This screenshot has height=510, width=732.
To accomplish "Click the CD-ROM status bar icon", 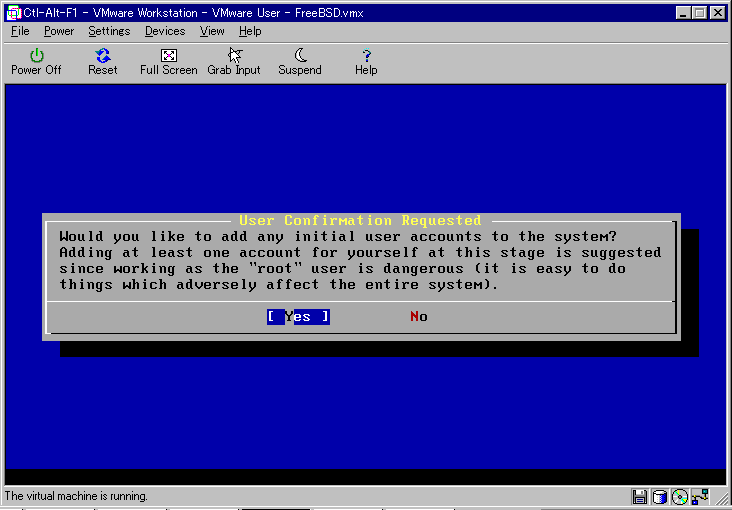I will coord(680,496).
